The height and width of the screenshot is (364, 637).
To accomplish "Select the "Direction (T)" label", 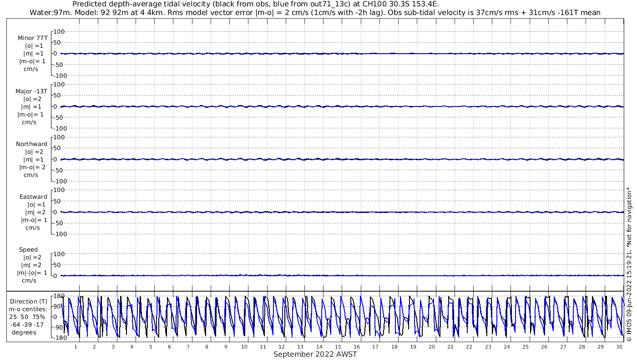I will 29,302.
